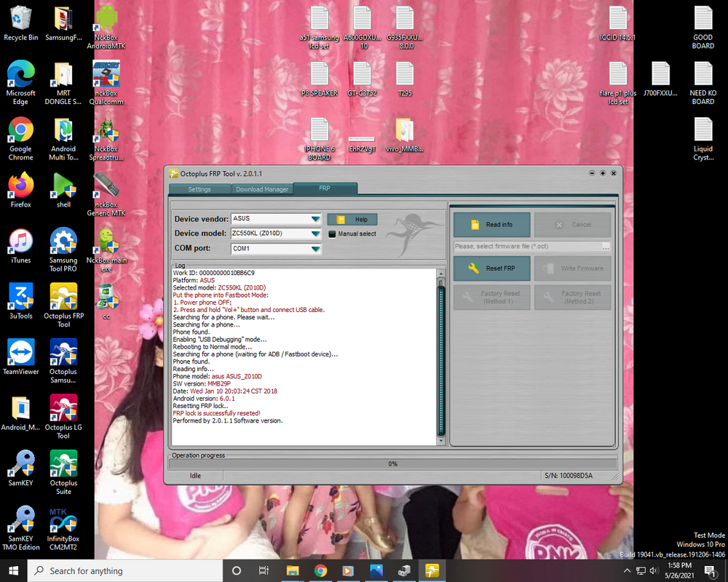Open MRT DONGLE shortcut
This screenshot has width=728, height=582.
click(x=63, y=83)
